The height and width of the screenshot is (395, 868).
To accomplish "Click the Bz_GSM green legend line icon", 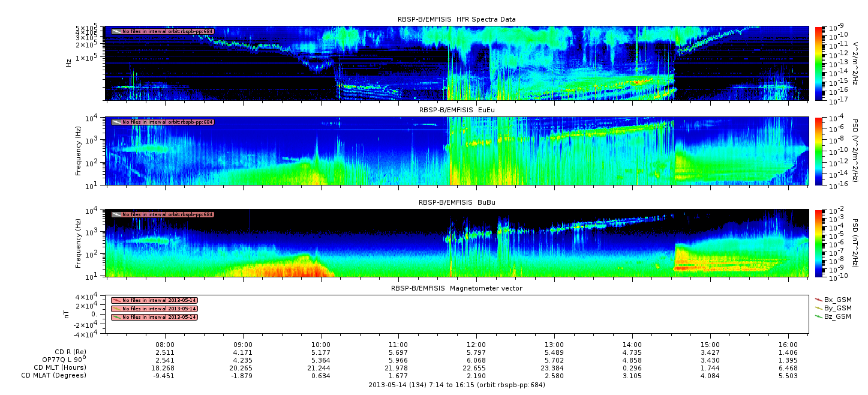I will [818, 316].
